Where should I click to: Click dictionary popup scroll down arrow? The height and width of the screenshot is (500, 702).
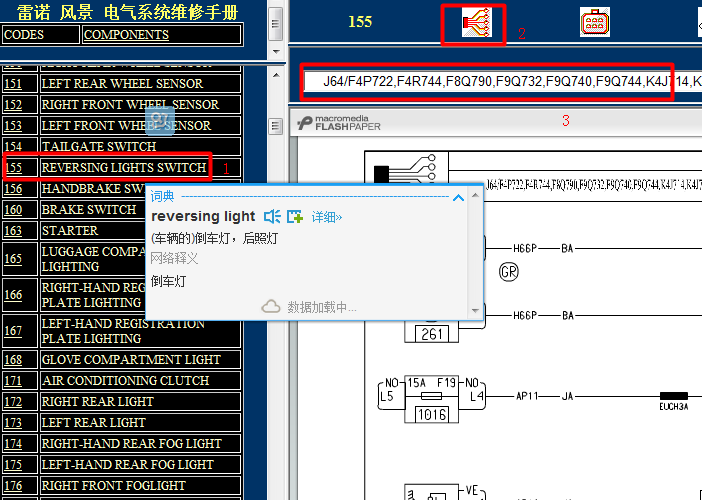(x=475, y=311)
